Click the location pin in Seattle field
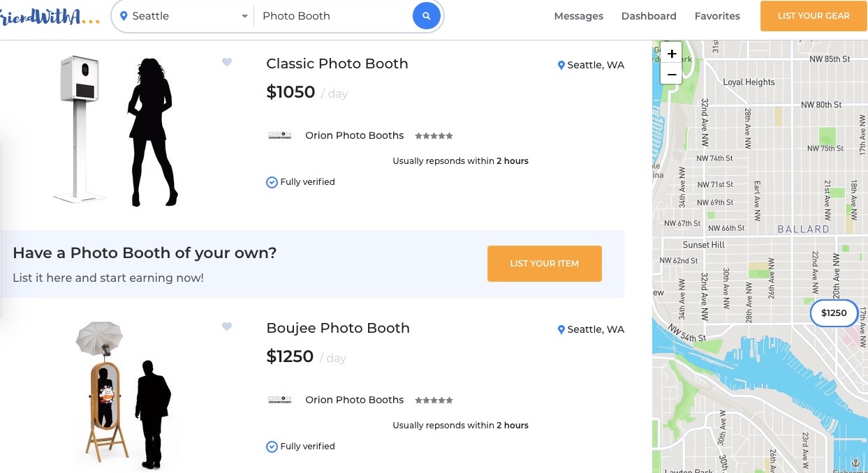 pyautogui.click(x=124, y=15)
